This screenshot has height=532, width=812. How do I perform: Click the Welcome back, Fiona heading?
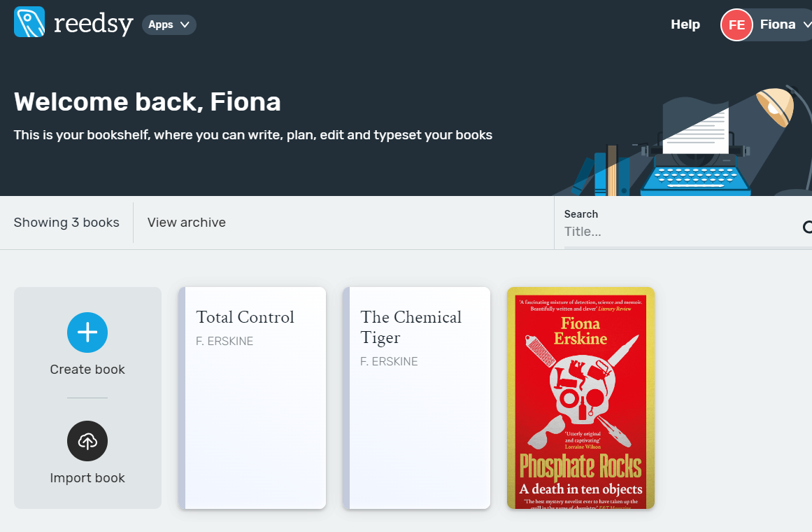(x=148, y=102)
